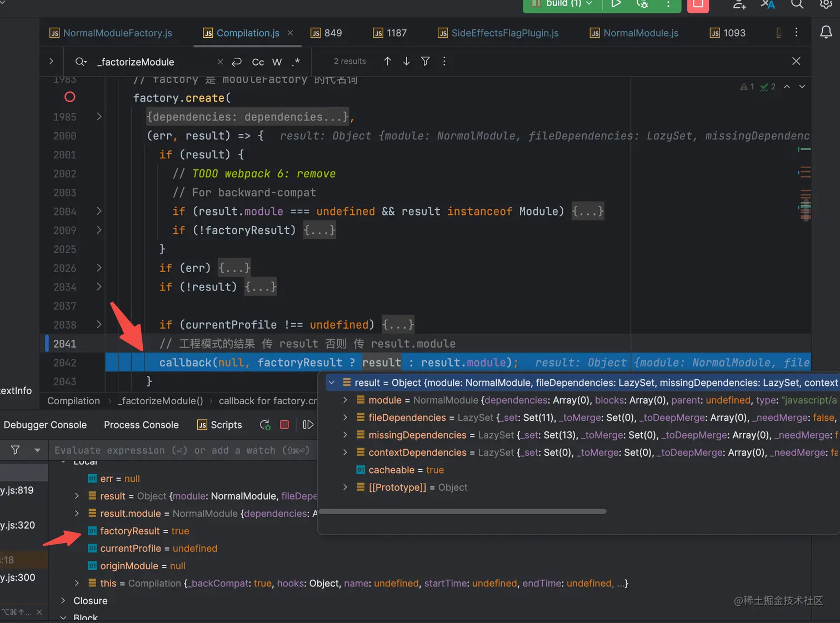Open the 849 editor tab
Viewport: 840px width, 623px height.
click(326, 33)
